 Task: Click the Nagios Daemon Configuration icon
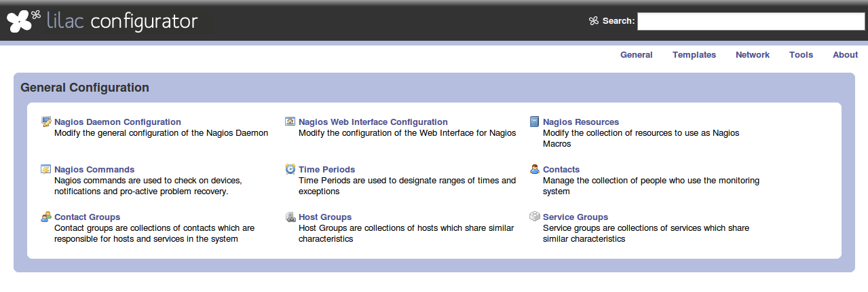46,122
